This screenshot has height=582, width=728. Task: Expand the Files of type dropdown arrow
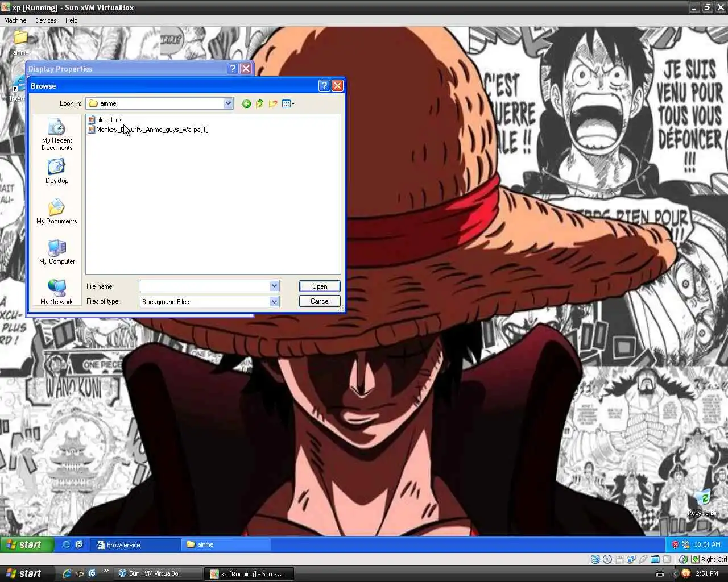[x=274, y=301]
